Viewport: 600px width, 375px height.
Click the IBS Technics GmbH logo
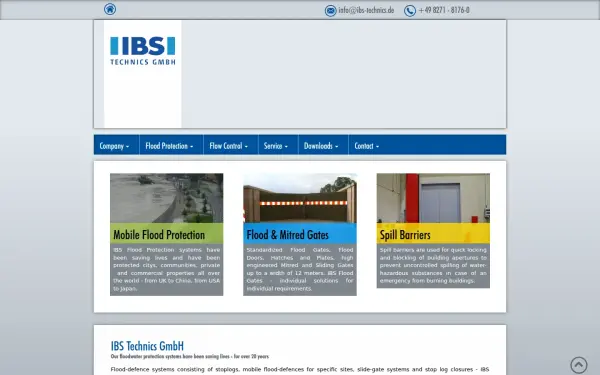click(143, 51)
